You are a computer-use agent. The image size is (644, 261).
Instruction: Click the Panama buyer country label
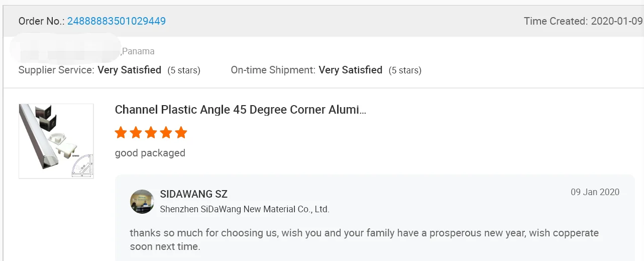pyautogui.click(x=138, y=51)
